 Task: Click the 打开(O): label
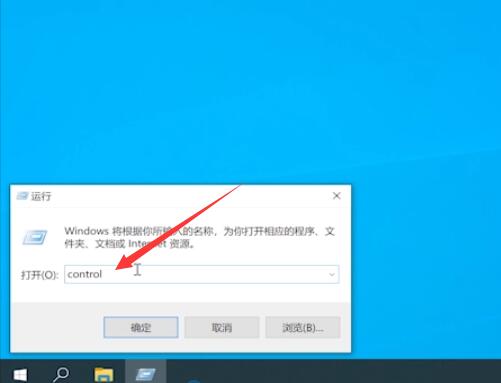pyautogui.click(x=40, y=275)
